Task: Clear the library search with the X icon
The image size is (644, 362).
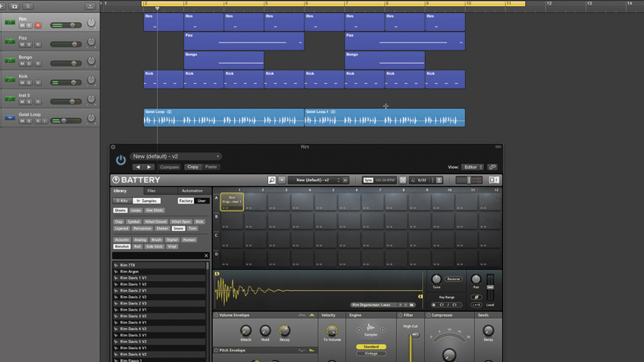Action: 206,256
